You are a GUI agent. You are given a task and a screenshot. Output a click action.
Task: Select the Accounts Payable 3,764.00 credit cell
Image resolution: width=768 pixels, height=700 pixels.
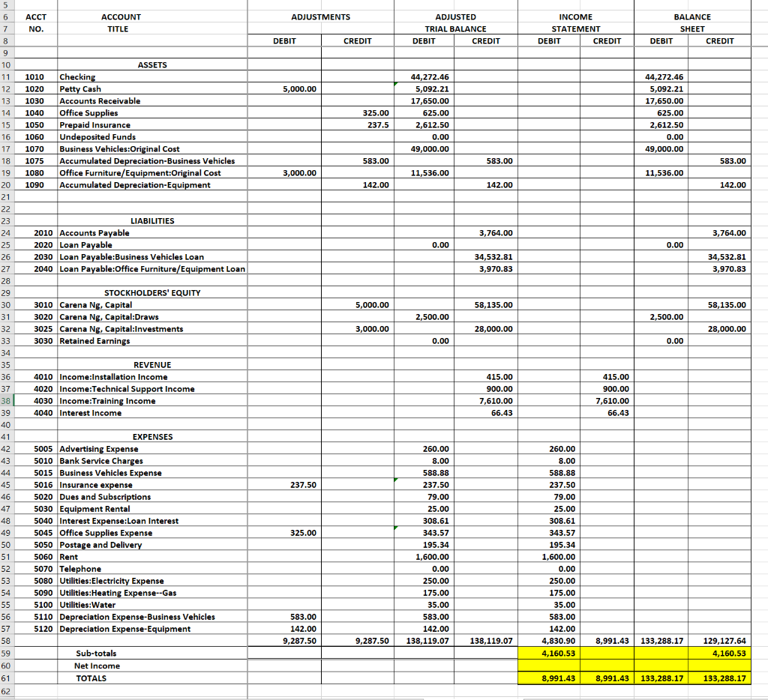(x=486, y=232)
